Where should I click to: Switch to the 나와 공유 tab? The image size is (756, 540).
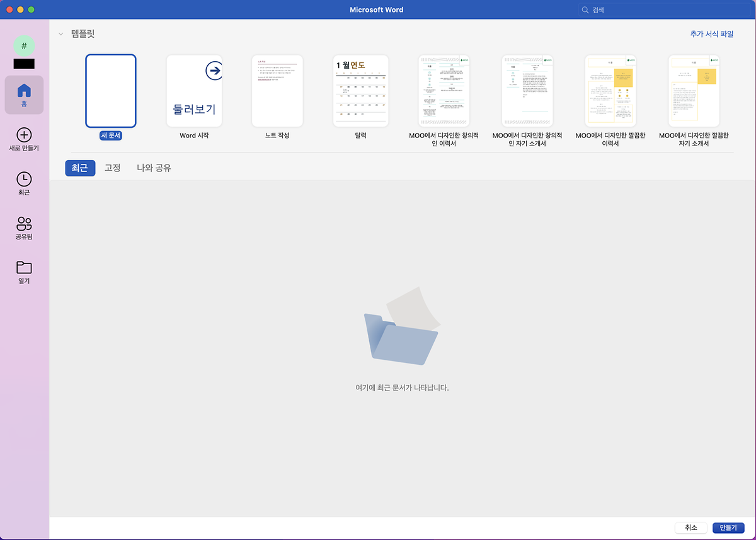coord(154,168)
